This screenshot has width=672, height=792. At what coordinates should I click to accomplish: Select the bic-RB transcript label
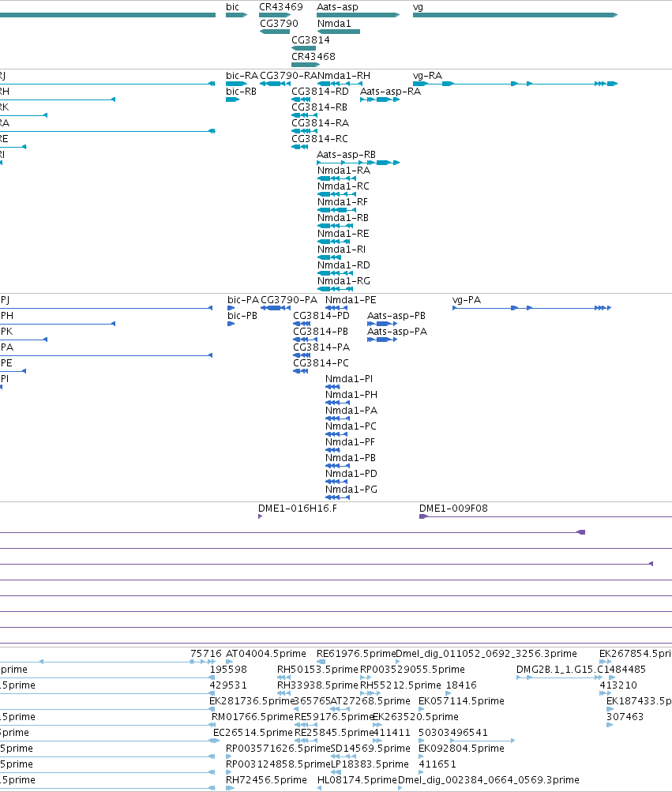tap(241, 92)
